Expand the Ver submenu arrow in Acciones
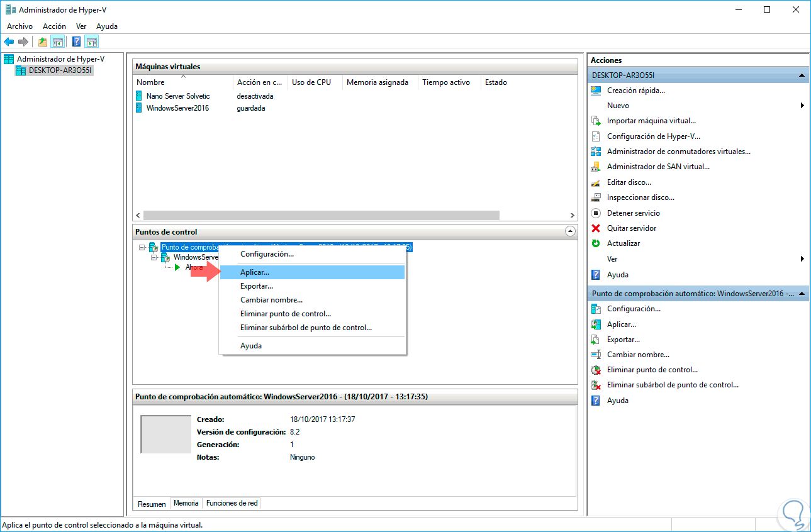This screenshot has width=811, height=532. [x=802, y=259]
